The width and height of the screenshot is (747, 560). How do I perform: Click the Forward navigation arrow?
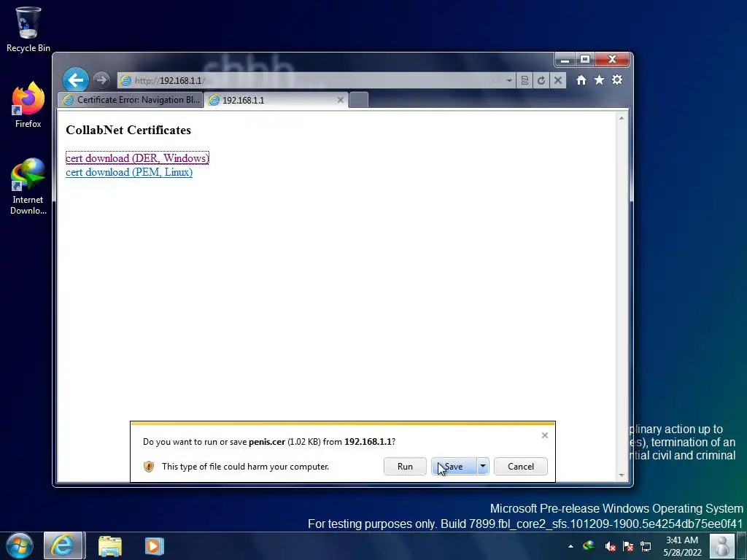pos(101,80)
